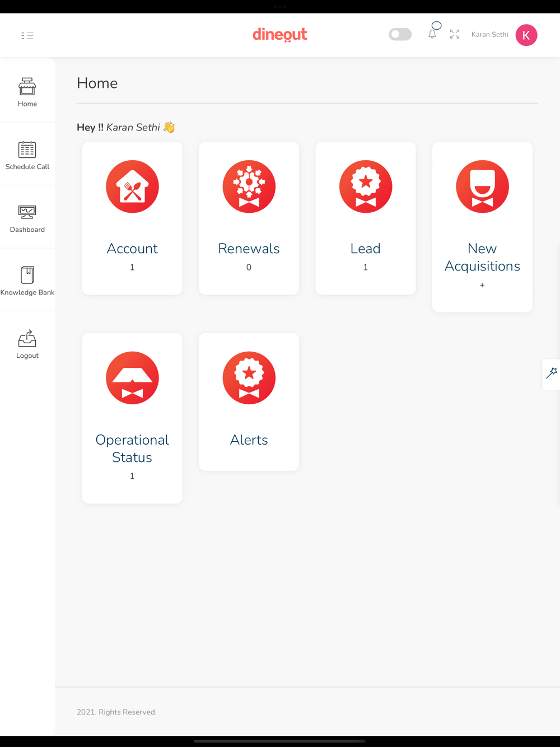Open Knowledge Bank in the sidebar
This screenshot has height=747, width=560.
pyautogui.click(x=27, y=281)
